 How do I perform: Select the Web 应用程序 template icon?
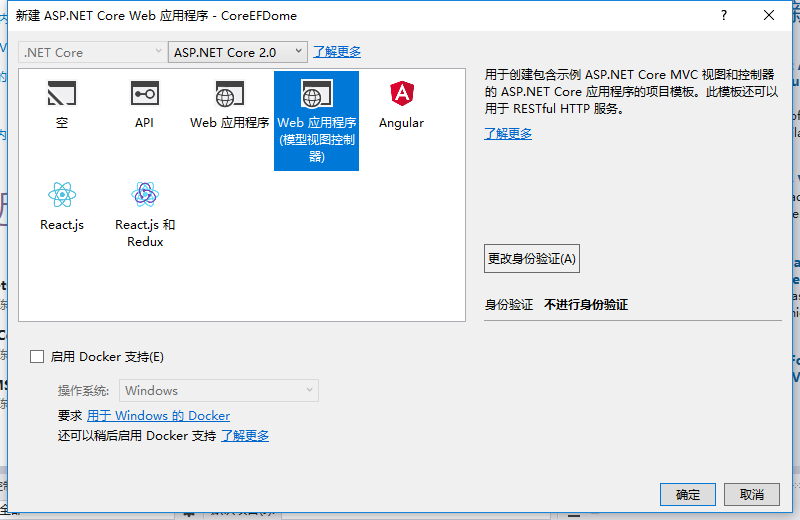click(229, 93)
